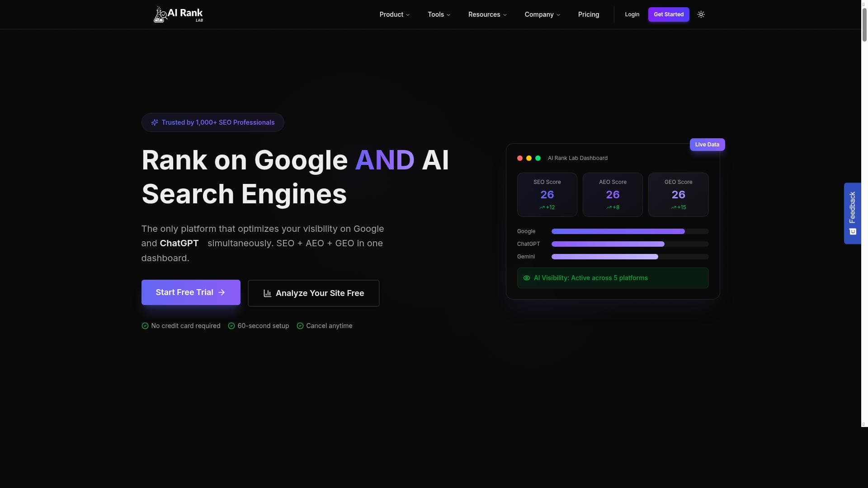Click the AI Rank Lab logo
The image size is (868, 488).
pos(178,14)
